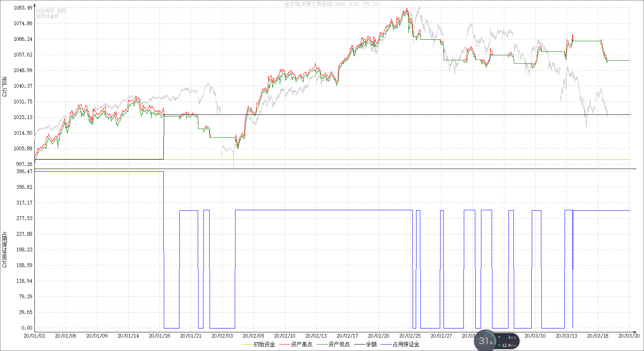Click the download speed 12.4K/s indicator

click(x=507, y=345)
